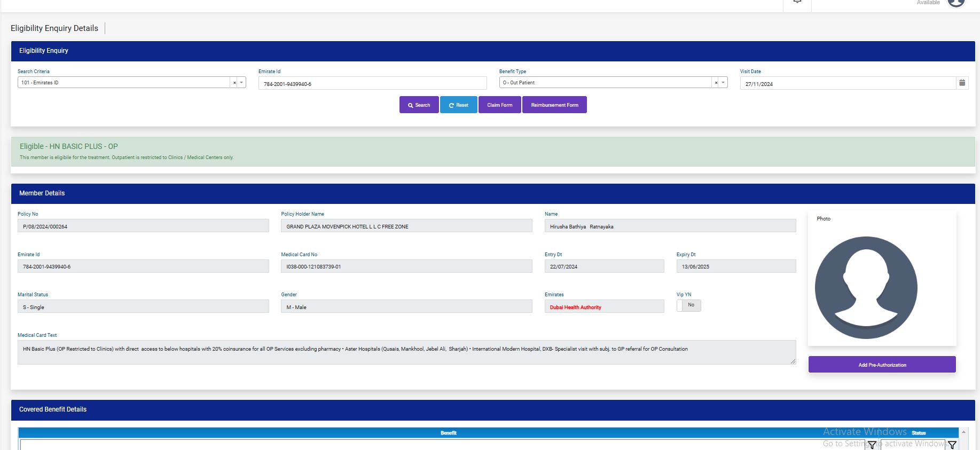The height and width of the screenshot is (450, 980).
Task: Click Add Pre-Authorization button
Action: click(x=882, y=365)
